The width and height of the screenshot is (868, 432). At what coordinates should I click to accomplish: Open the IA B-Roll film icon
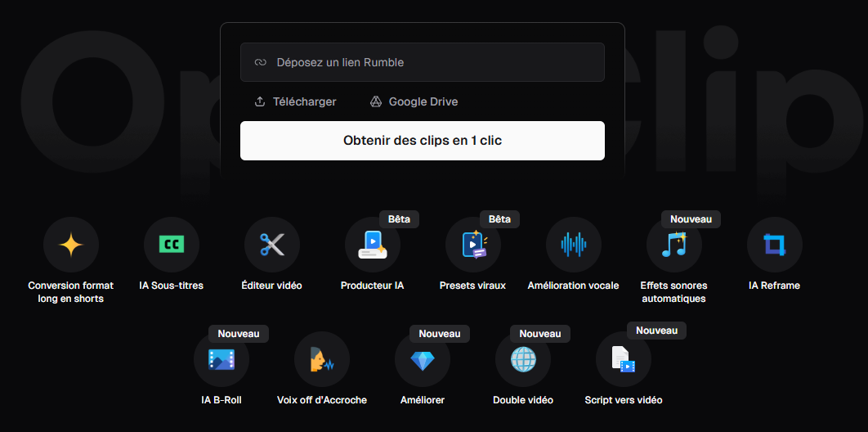tap(221, 359)
